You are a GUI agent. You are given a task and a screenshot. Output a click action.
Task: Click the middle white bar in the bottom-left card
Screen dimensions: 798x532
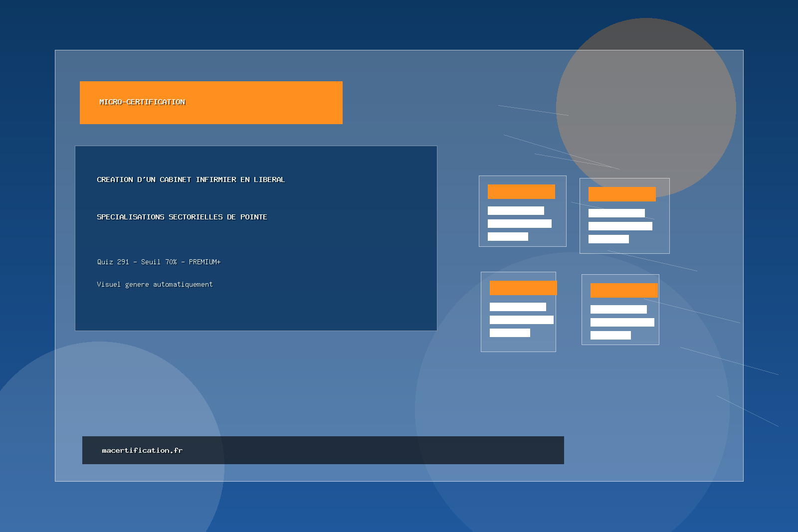pos(521,320)
